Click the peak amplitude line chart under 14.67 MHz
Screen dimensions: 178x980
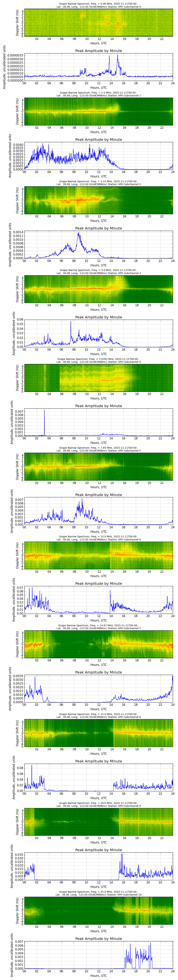(98, 689)
